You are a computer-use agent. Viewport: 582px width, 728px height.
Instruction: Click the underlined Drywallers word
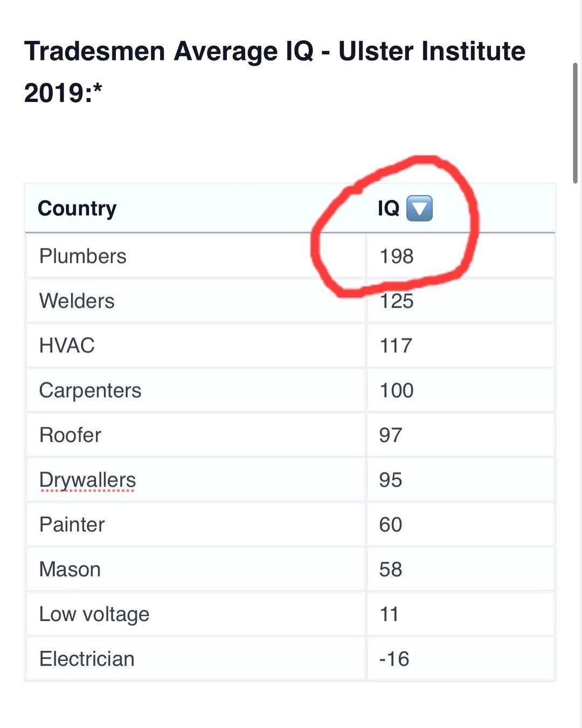(x=87, y=480)
